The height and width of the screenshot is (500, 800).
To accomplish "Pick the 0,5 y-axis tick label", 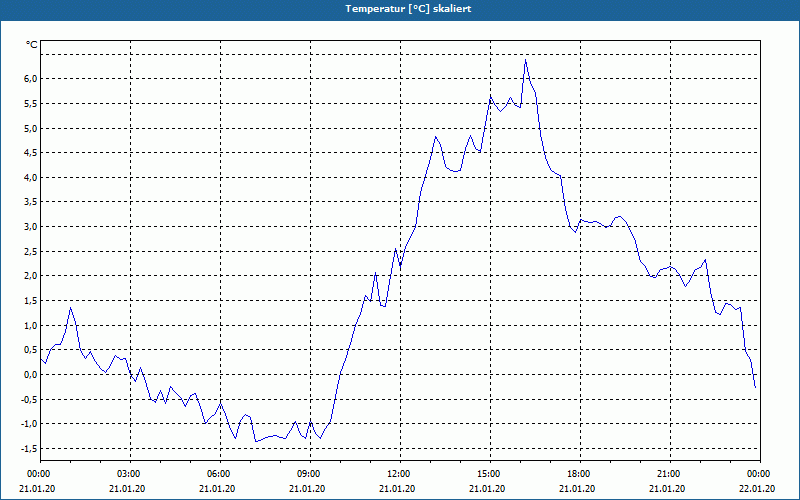I will 31,350.
